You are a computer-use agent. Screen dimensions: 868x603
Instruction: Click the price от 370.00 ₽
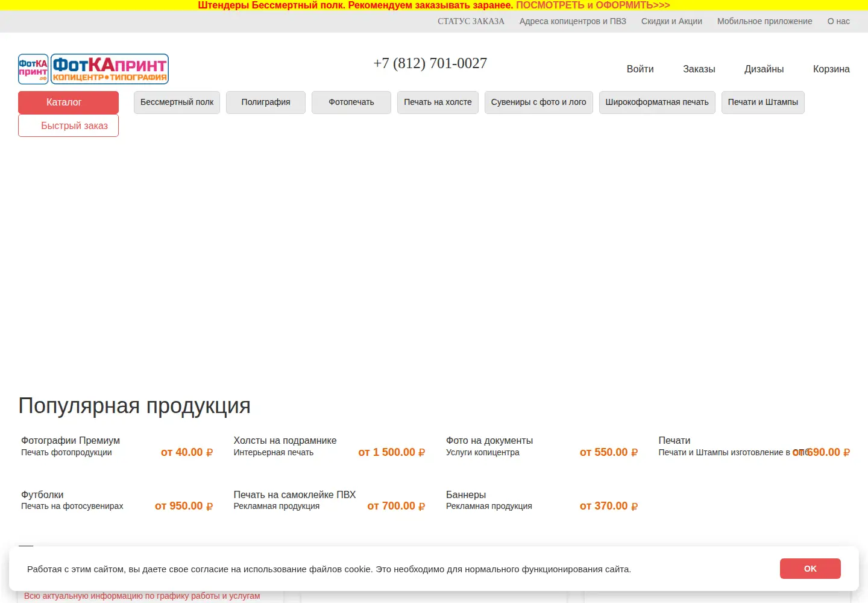[x=609, y=506]
